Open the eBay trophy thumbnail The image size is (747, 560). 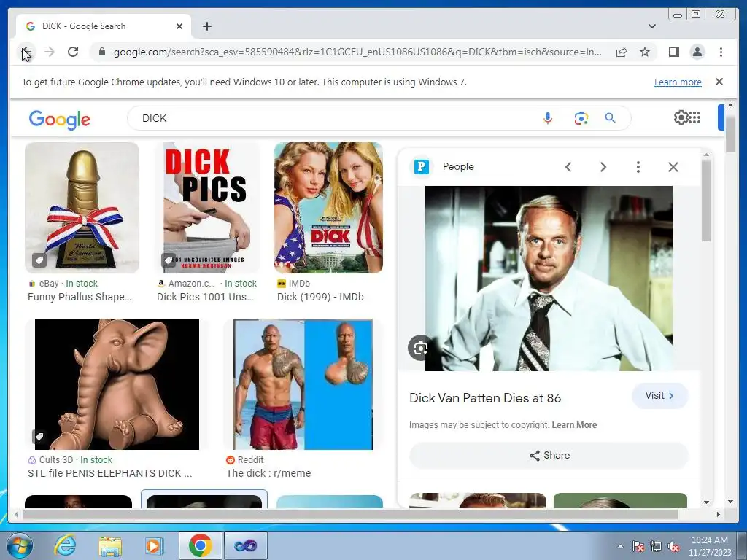tap(82, 208)
